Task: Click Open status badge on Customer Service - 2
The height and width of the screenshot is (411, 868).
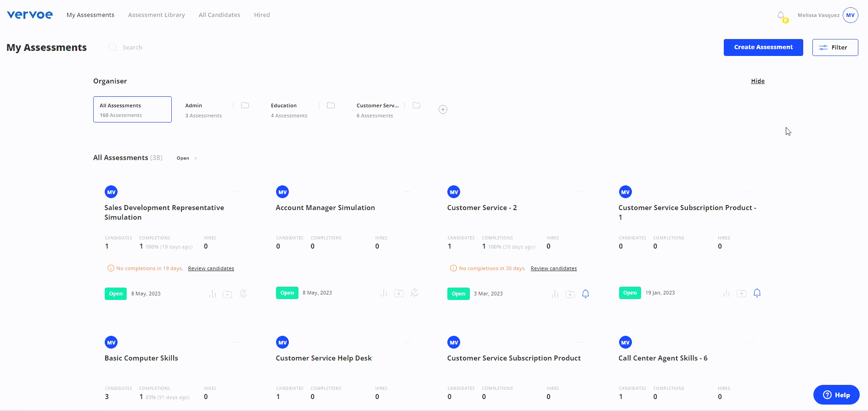Action: point(458,294)
